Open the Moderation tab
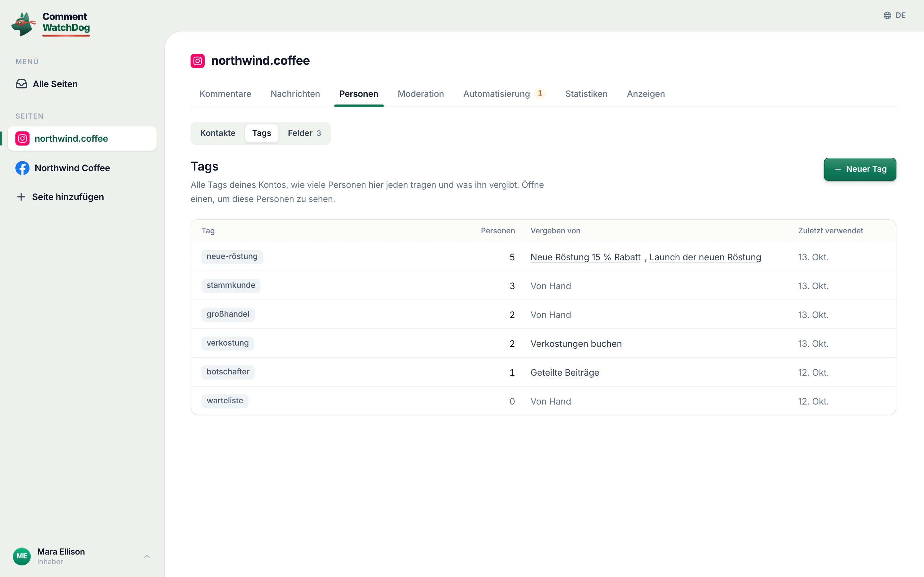The image size is (924, 577). pyautogui.click(x=421, y=94)
